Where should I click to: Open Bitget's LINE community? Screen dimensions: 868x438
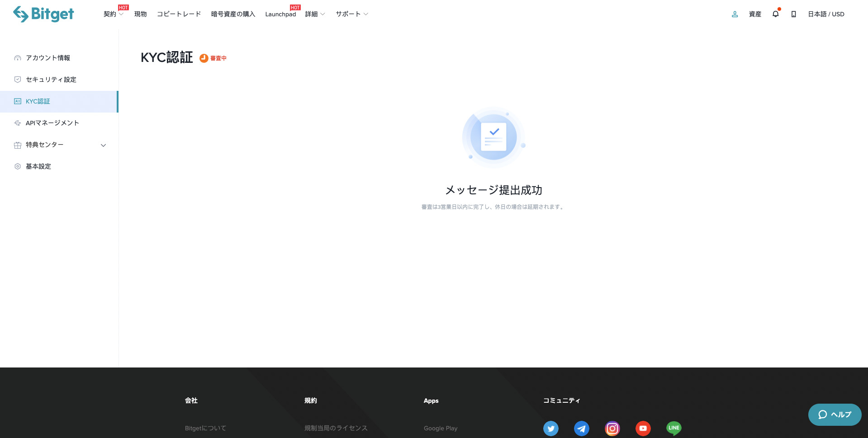tap(674, 428)
